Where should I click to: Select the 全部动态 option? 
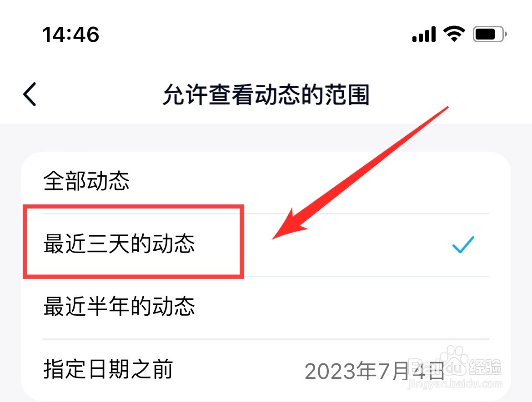click(266, 182)
